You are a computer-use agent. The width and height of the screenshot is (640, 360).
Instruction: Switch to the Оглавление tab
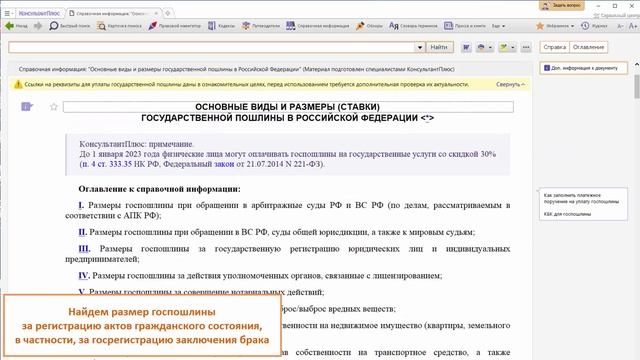pyautogui.click(x=588, y=47)
